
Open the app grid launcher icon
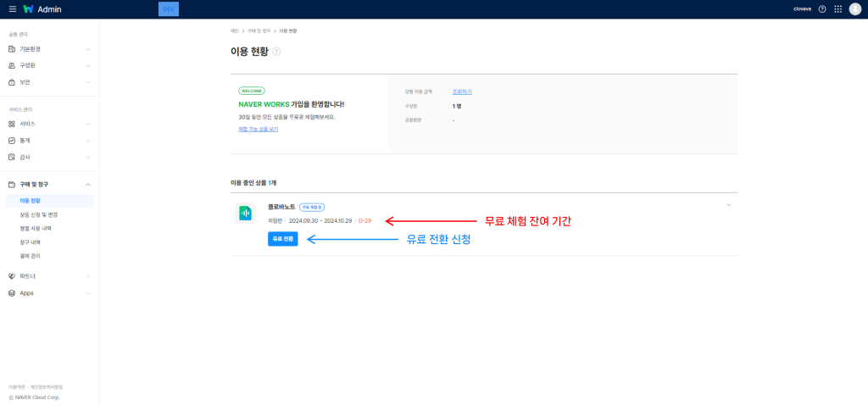pyautogui.click(x=838, y=9)
